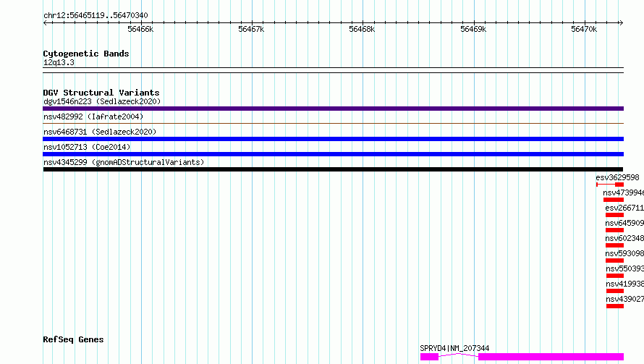Click the first magenta SPRYD4 exon block

(x=429, y=357)
